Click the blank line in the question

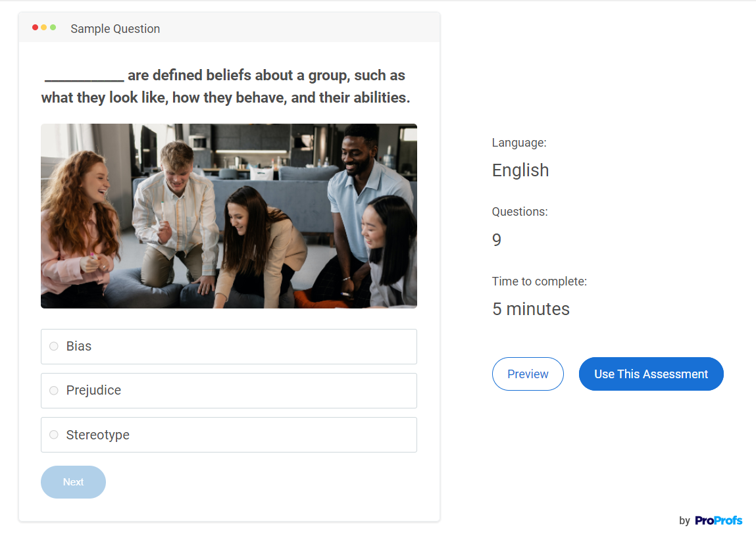pyautogui.click(x=84, y=78)
